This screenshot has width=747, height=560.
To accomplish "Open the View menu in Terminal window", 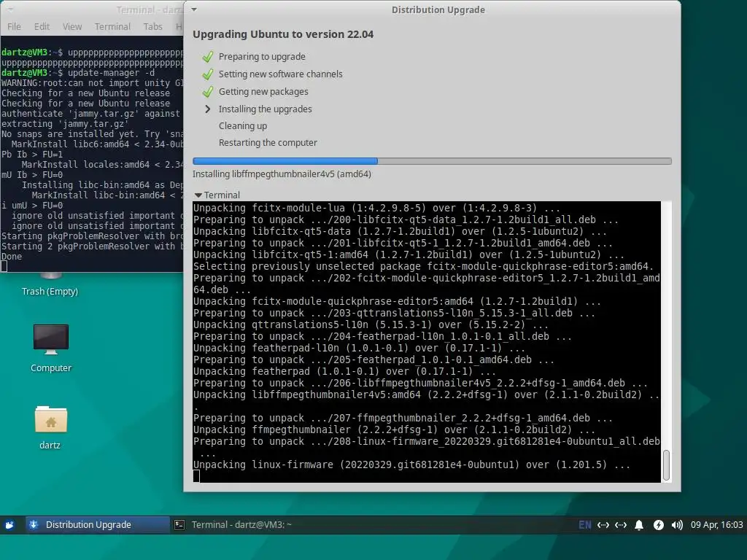I will 72,27.
